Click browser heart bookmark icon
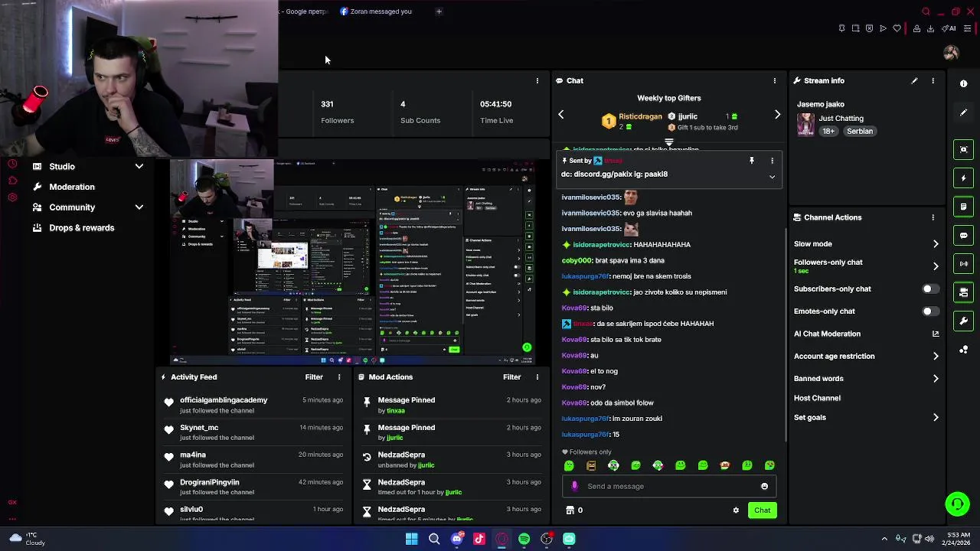980x551 pixels. 897,28
